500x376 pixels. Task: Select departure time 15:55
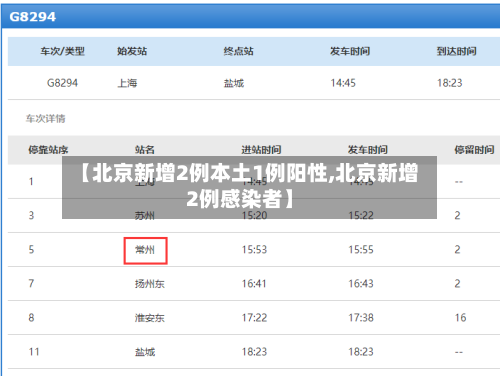pos(361,249)
